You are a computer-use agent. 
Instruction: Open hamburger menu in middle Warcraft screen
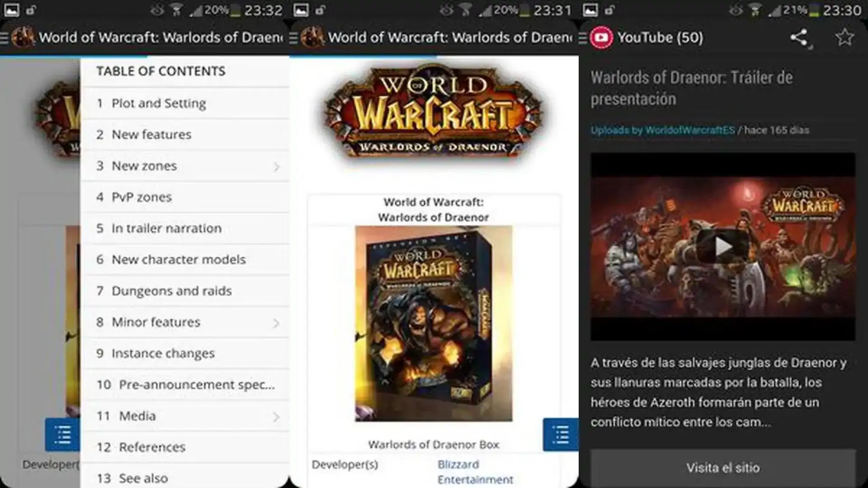click(x=293, y=38)
